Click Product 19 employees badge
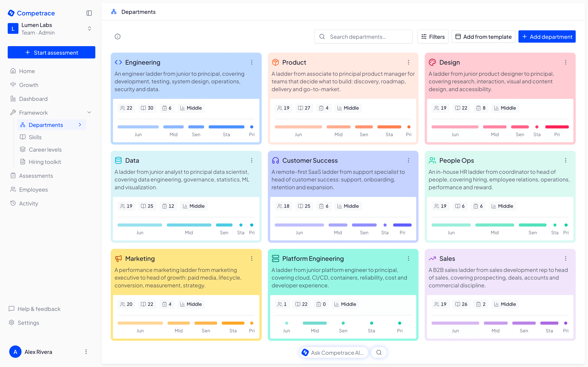Image resolution: width=588 pixels, height=367 pixels. (x=283, y=108)
